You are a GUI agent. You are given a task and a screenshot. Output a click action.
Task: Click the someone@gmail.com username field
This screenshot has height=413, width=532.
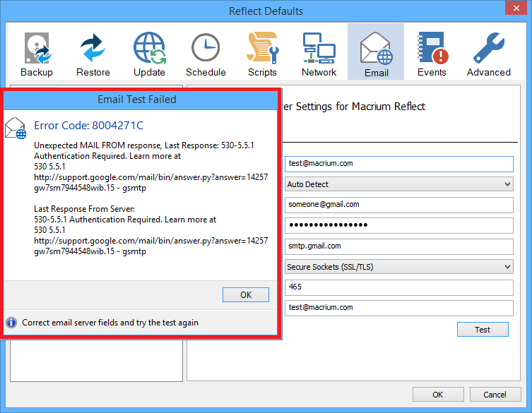[398, 205]
